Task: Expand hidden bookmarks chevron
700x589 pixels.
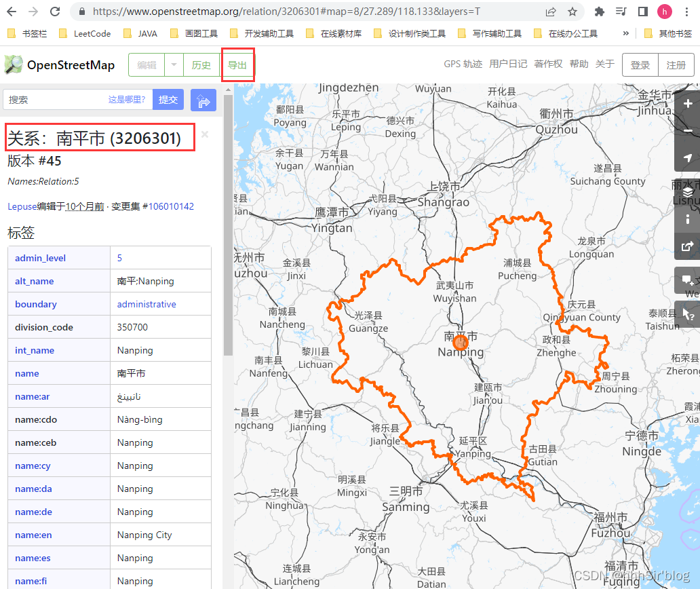Action: click(626, 33)
